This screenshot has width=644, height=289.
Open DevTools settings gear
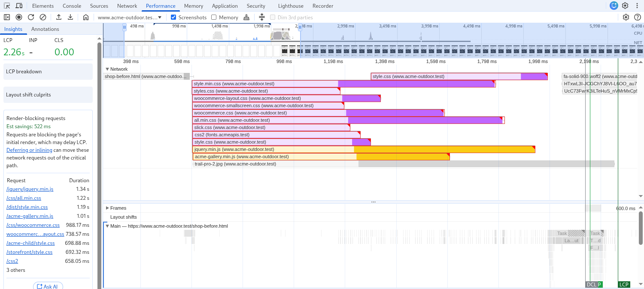click(x=625, y=6)
